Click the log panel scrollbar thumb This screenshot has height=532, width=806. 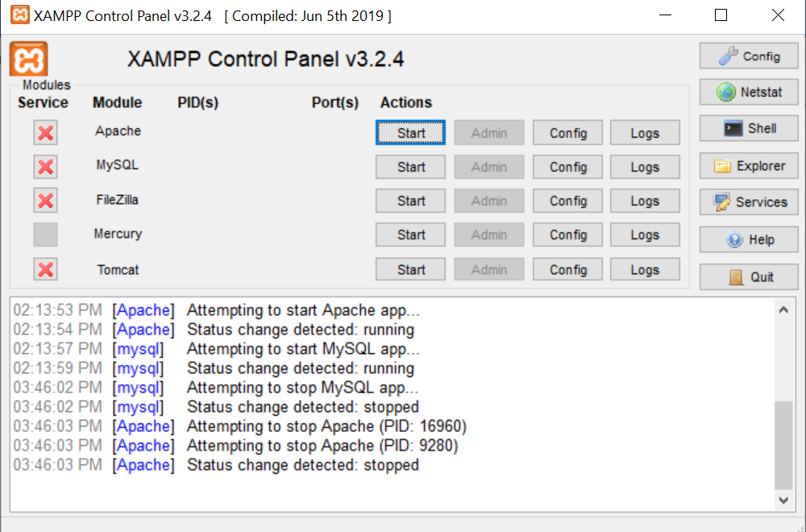point(783,445)
